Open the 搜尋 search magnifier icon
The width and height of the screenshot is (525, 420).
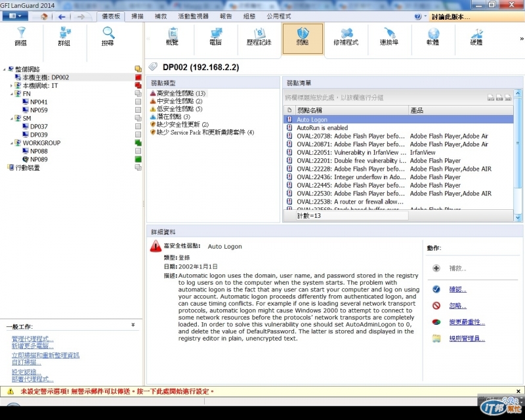point(108,33)
